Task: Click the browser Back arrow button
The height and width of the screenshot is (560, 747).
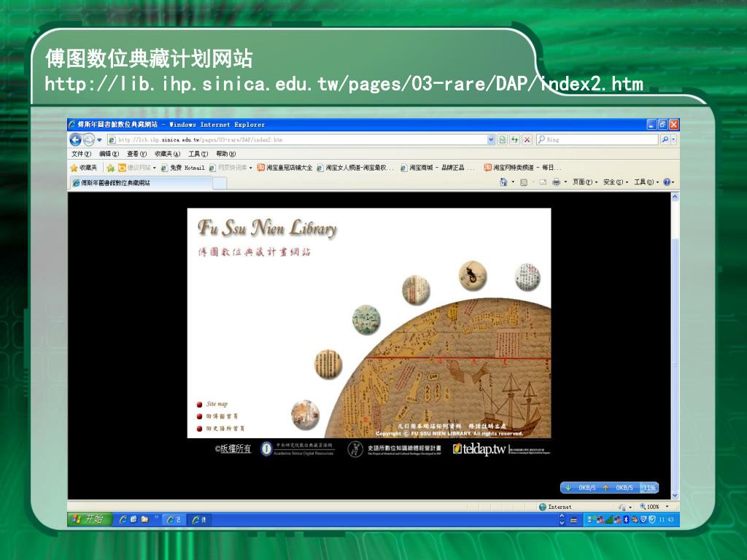Action: point(75,139)
